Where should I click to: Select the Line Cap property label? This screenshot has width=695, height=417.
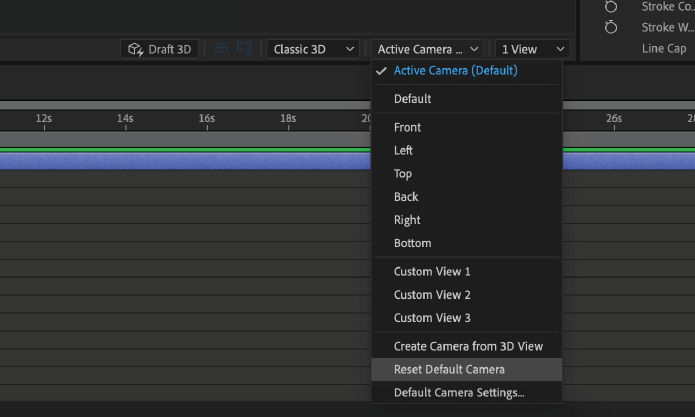(x=664, y=48)
